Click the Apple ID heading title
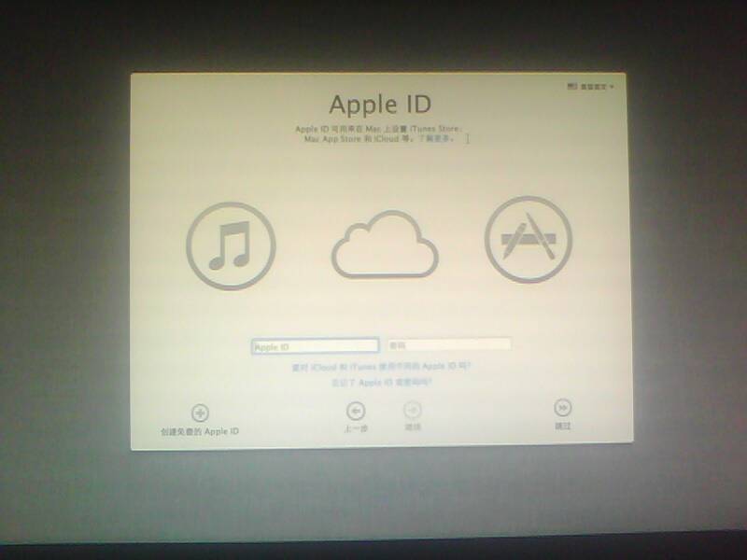 (379, 102)
